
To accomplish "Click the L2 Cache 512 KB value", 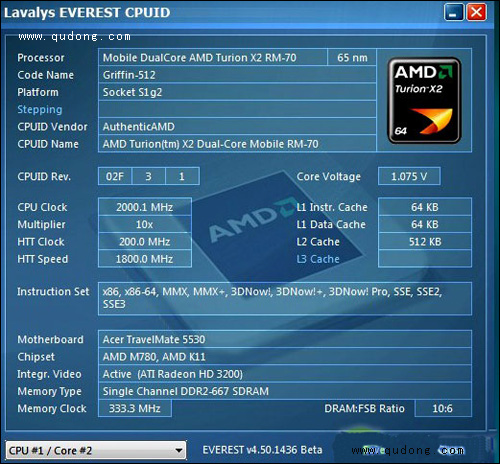I will (x=425, y=242).
